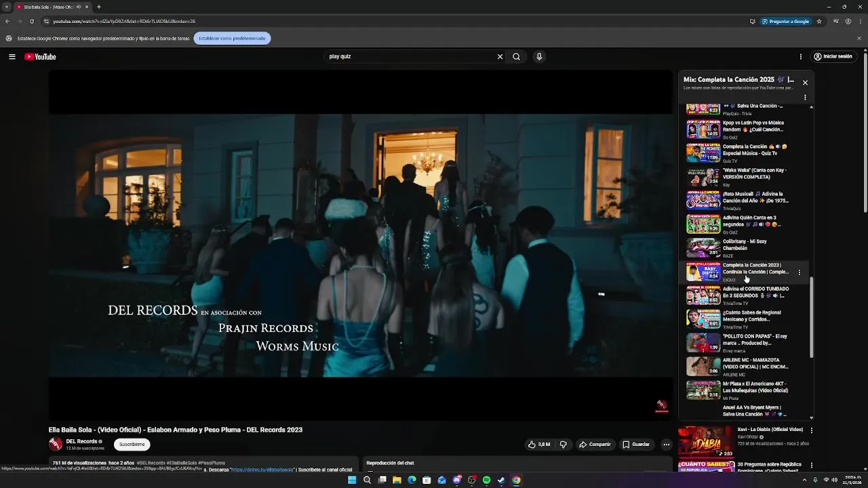The width and height of the screenshot is (868, 488).
Task: Close the 'Ella Baila Sola' tab
Action: (87, 7)
